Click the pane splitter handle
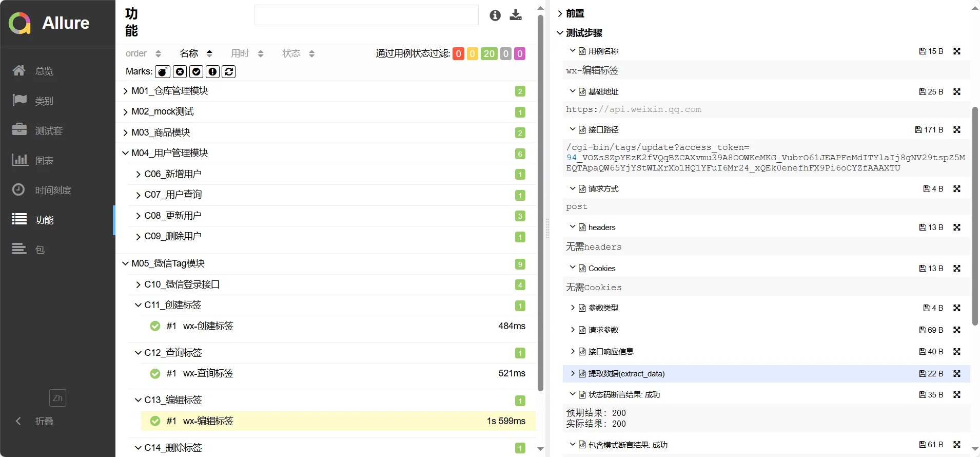 547,228
